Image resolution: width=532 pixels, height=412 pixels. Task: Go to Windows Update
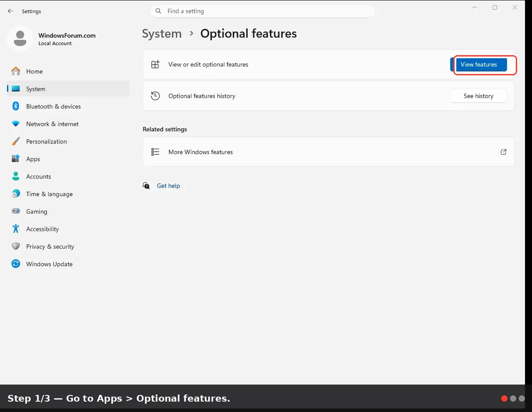tap(68, 264)
